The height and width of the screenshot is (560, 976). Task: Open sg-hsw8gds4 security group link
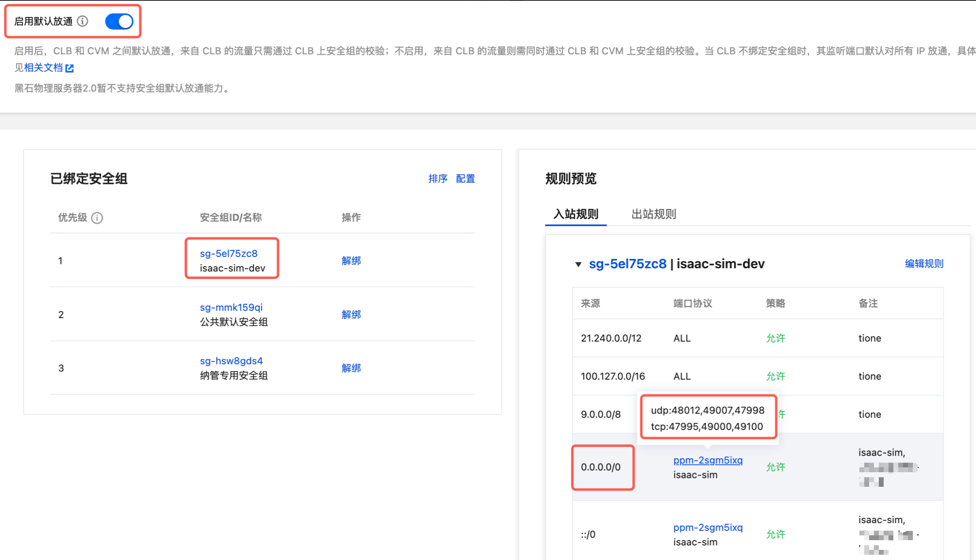231,361
